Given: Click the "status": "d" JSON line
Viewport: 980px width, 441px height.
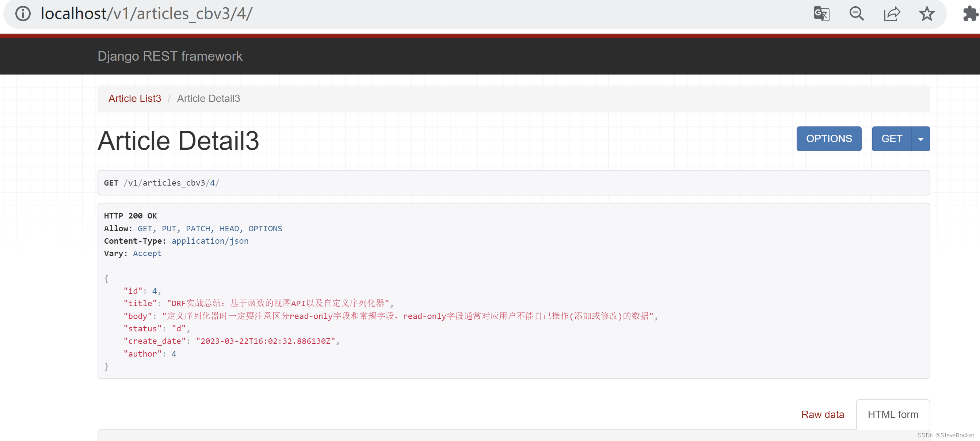Looking at the screenshot, I should click(x=156, y=328).
